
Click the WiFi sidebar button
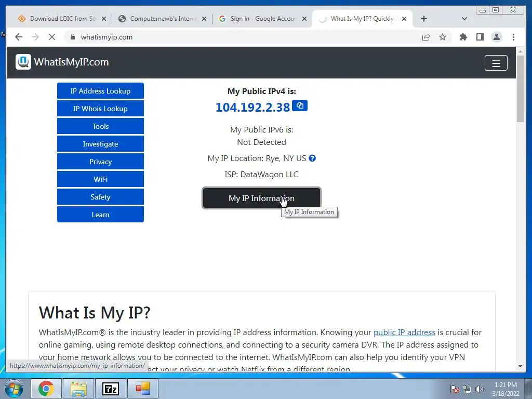(100, 179)
